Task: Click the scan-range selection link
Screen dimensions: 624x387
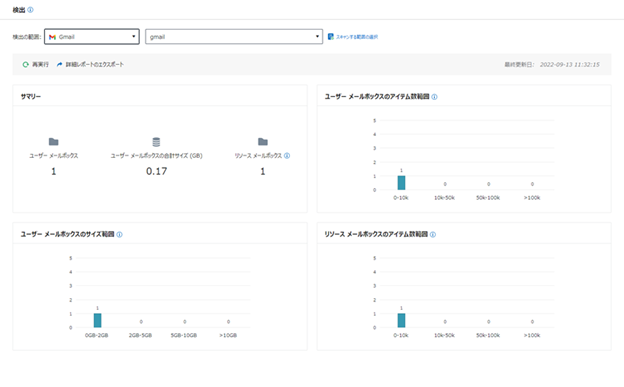Action: pyautogui.click(x=357, y=37)
